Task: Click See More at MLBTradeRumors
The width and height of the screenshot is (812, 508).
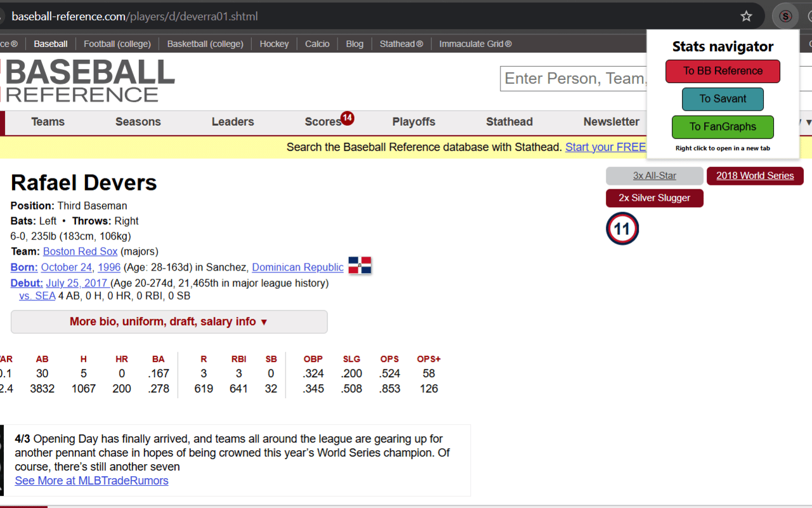Action: 92,481
